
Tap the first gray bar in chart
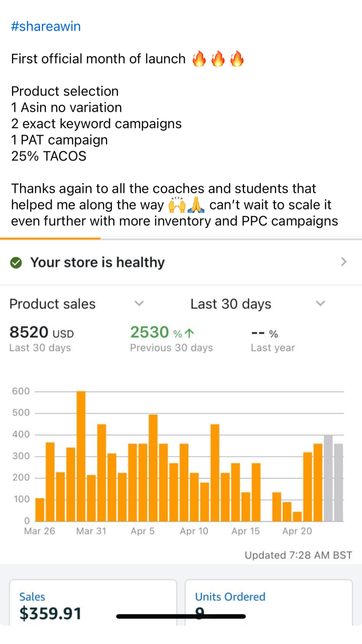click(x=328, y=478)
